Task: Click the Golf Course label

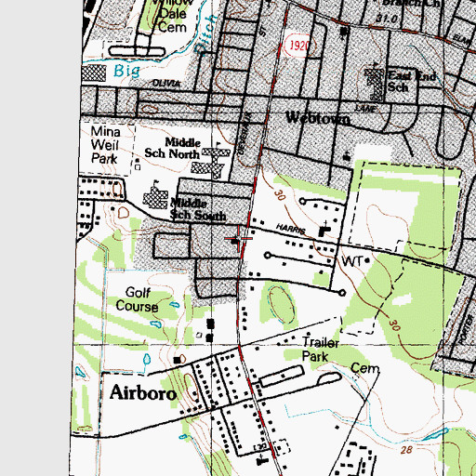Action: [137, 299]
